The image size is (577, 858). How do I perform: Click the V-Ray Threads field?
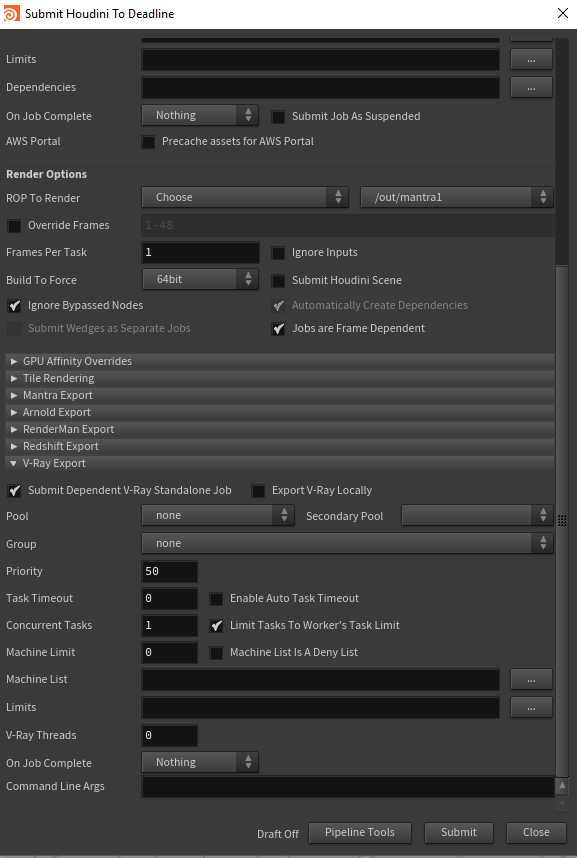(x=170, y=735)
